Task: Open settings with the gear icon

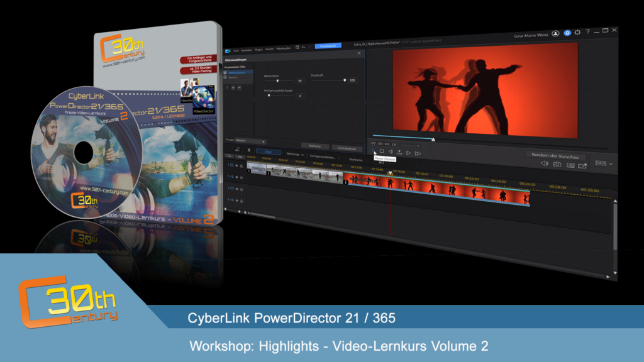Action: [x=578, y=32]
